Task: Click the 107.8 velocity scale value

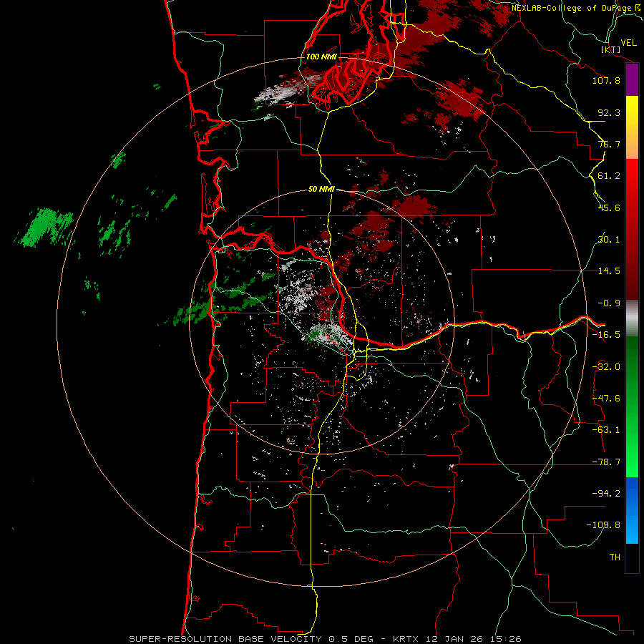Action: coord(606,80)
